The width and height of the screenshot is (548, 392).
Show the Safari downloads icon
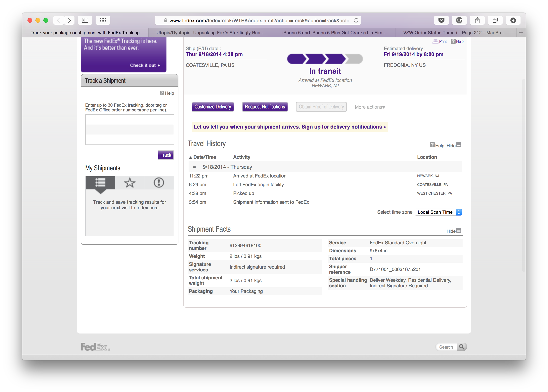[513, 20]
